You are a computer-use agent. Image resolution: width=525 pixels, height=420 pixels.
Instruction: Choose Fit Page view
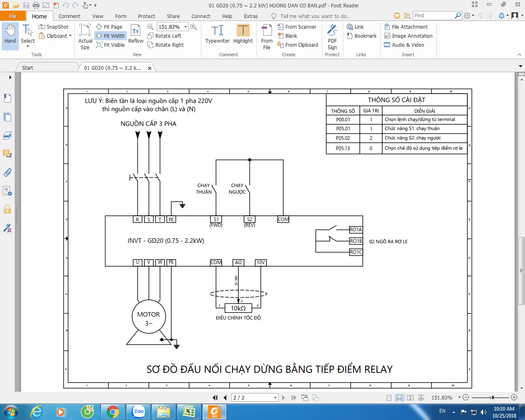tap(109, 27)
